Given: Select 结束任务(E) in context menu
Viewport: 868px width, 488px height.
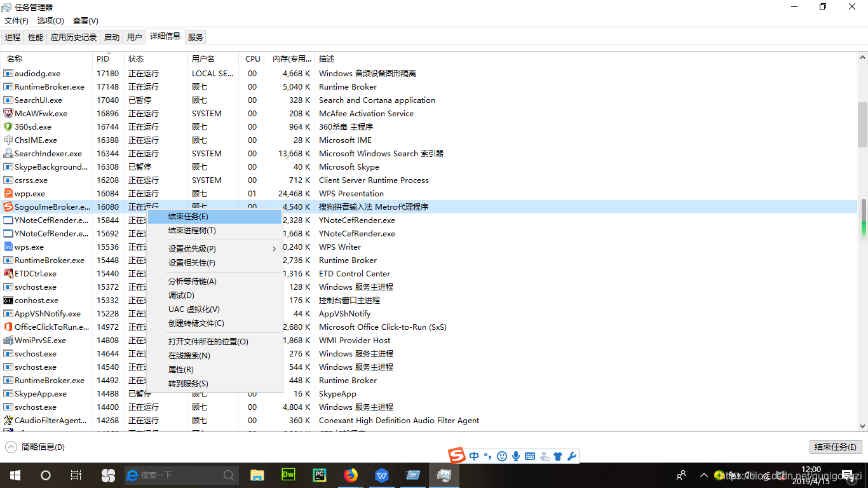Looking at the screenshot, I should click(x=215, y=217).
